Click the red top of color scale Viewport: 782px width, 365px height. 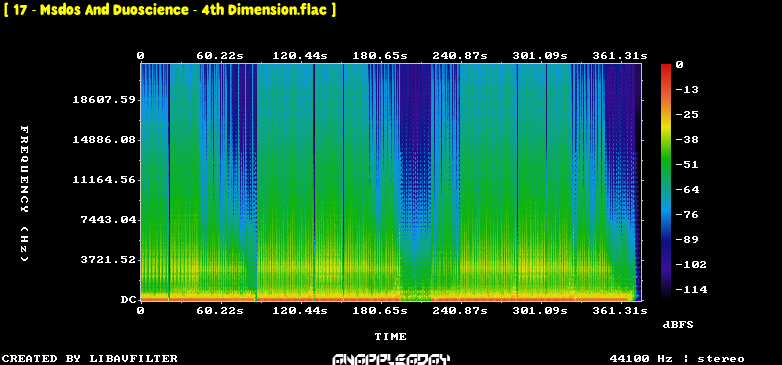(x=666, y=67)
